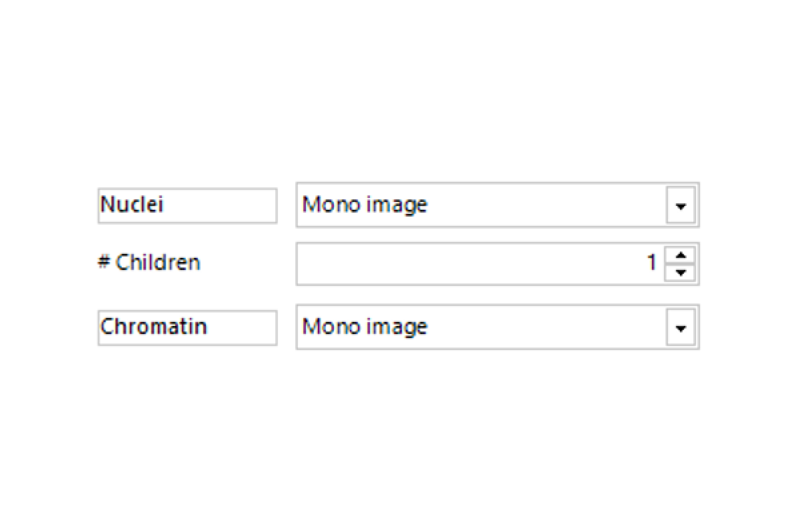Open the dropdown arrow beside Nuclei
Viewport: 799px width, 532px height.
(x=680, y=205)
